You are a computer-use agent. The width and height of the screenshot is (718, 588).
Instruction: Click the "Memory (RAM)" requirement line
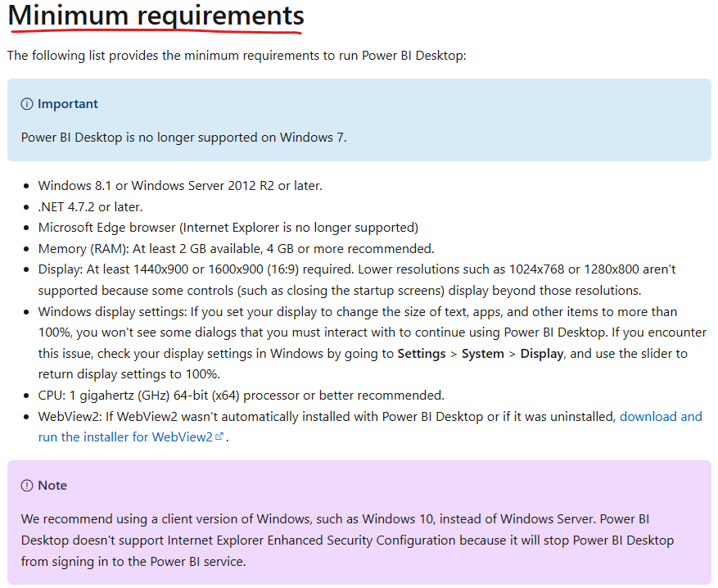[x=237, y=249]
